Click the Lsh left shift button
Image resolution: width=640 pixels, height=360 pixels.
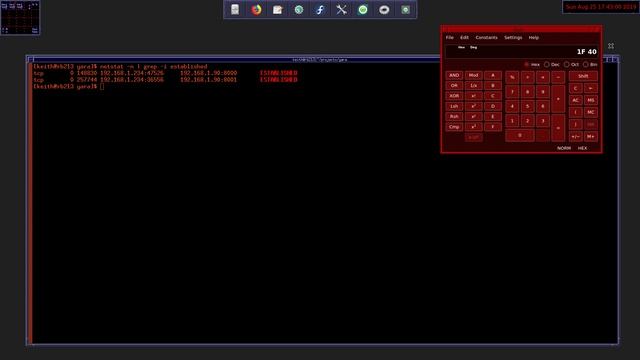click(x=454, y=106)
